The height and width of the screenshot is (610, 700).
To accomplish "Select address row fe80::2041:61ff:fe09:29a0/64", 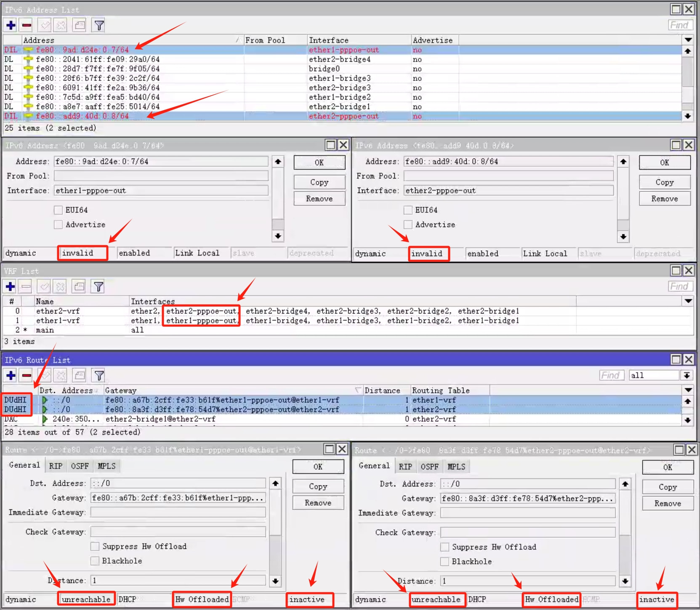I will pyautogui.click(x=342, y=59).
